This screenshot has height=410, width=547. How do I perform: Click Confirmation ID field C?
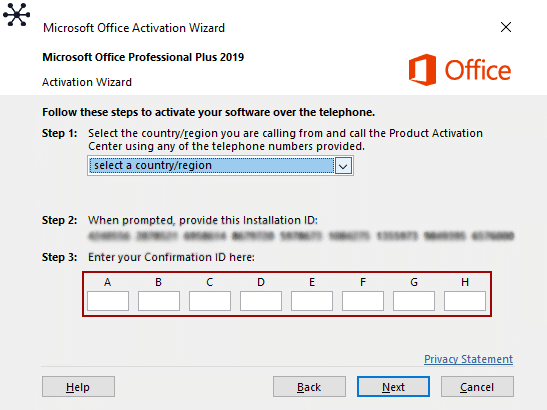(210, 301)
